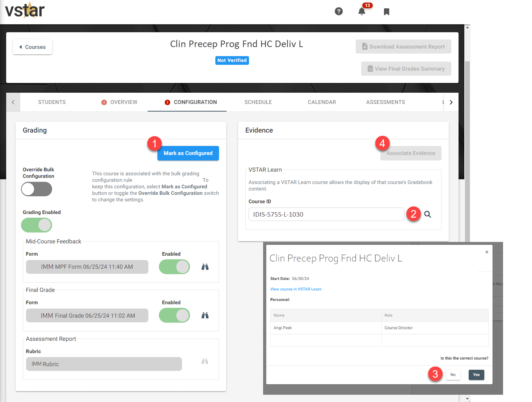Viewport: 532px width, 402px height.
Task: Toggle the Override Bulk Configuration switch
Action: pos(37,189)
